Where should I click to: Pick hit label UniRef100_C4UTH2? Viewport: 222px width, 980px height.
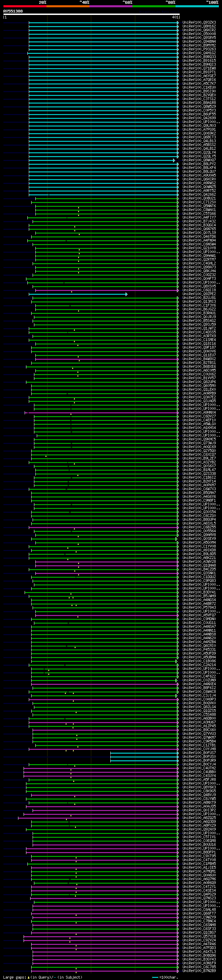[199, 768]
